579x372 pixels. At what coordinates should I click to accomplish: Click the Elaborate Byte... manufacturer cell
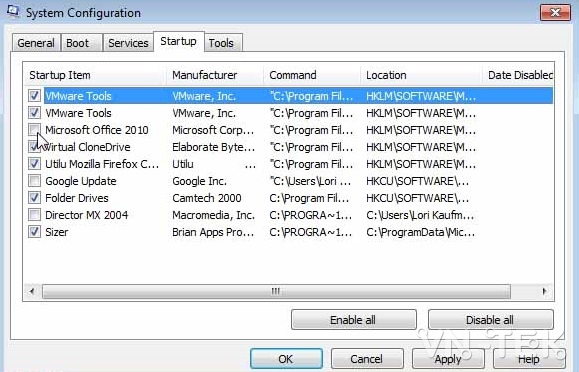coord(213,147)
